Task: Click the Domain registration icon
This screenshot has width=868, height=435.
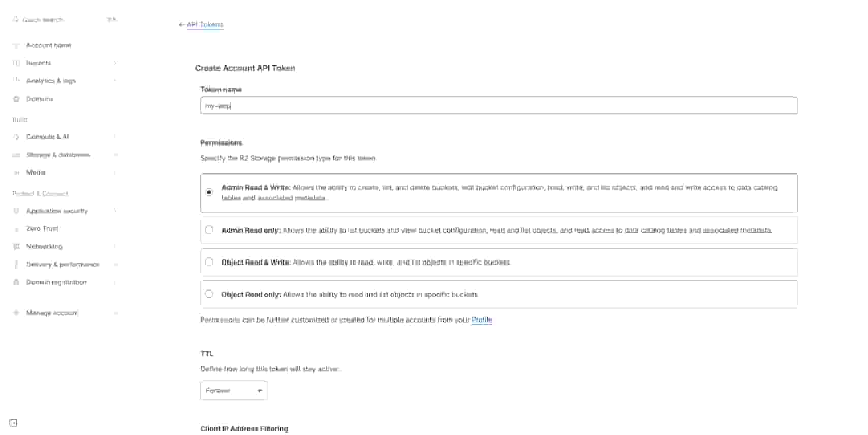Action: tap(16, 282)
